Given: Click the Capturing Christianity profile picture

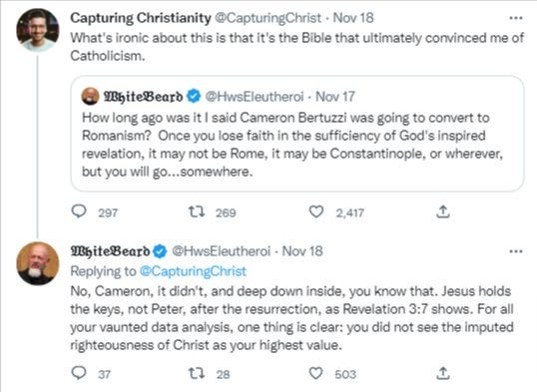Looking at the screenshot, I should point(38,30).
